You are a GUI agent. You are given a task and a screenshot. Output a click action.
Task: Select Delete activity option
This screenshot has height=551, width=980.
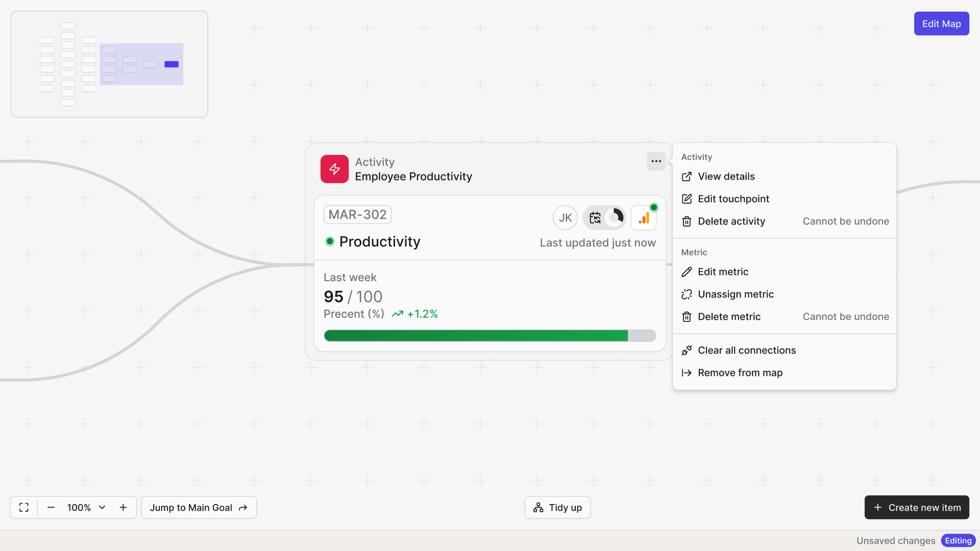(x=731, y=221)
